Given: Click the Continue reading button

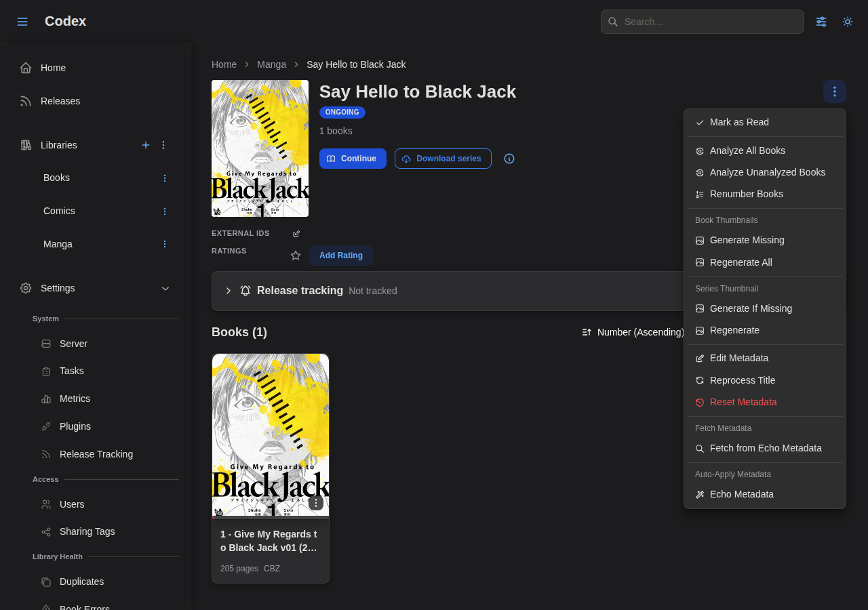Looking at the screenshot, I should point(353,159).
